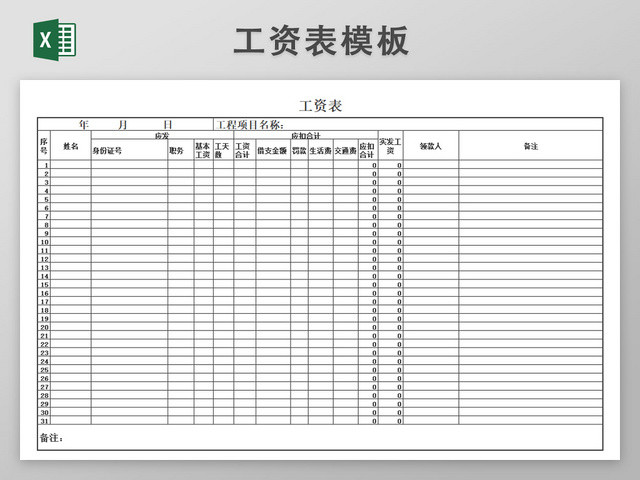Select the 工资表 sheet title
The width and height of the screenshot is (640, 480).
[320, 106]
